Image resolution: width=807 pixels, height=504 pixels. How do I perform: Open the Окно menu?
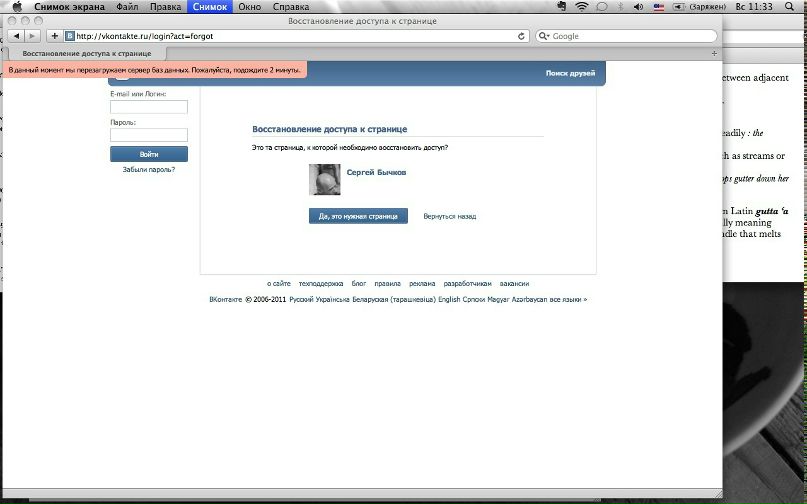click(x=250, y=7)
